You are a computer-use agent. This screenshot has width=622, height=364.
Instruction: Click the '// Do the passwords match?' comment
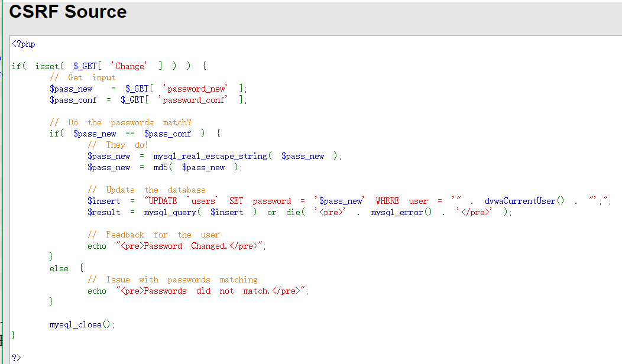click(121, 122)
